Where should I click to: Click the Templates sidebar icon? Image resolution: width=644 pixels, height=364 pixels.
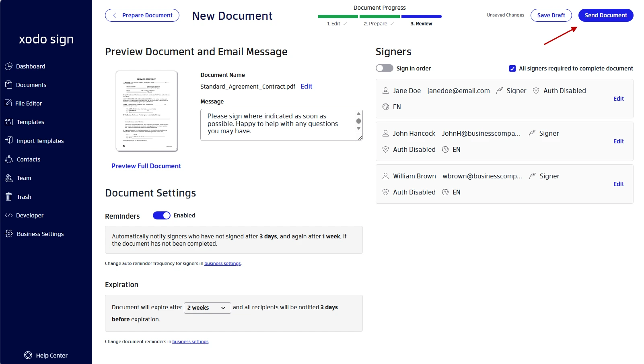coord(9,122)
